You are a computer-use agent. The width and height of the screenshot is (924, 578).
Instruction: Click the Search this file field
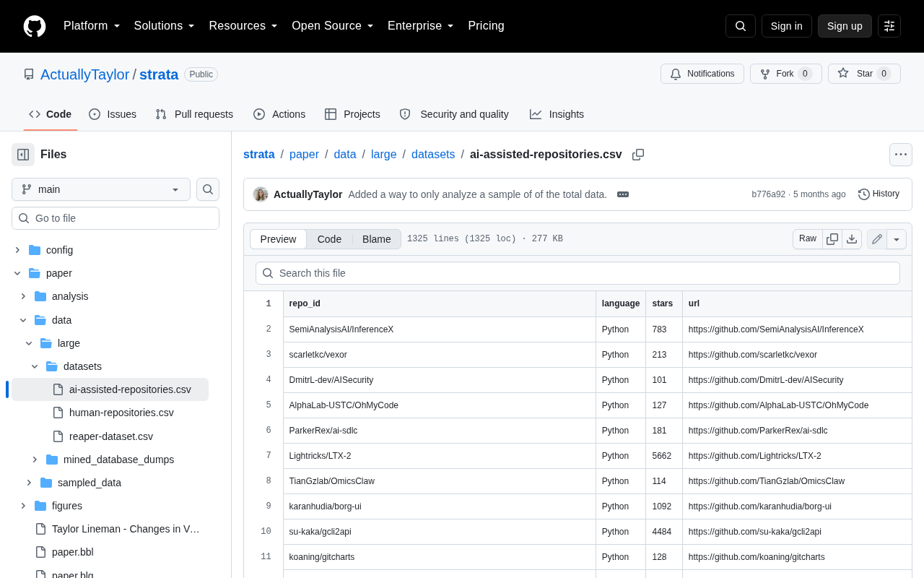(x=577, y=273)
